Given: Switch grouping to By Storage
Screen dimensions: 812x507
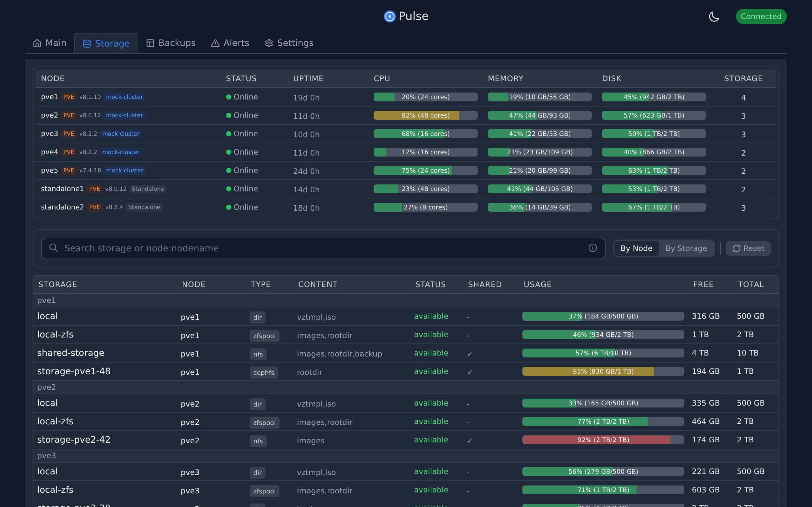Looking at the screenshot, I should [x=686, y=248].
